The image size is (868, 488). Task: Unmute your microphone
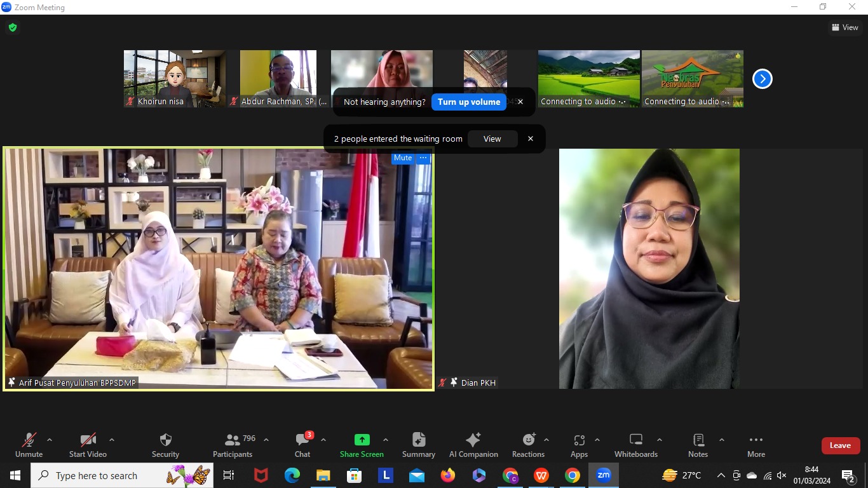pyautogui.click(x=28, y=440)
